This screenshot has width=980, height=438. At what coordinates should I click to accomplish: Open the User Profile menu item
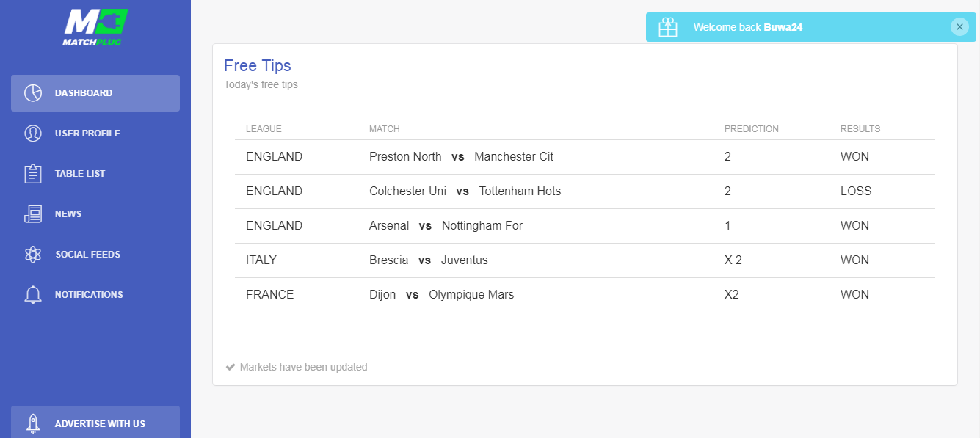coord(95,134)
